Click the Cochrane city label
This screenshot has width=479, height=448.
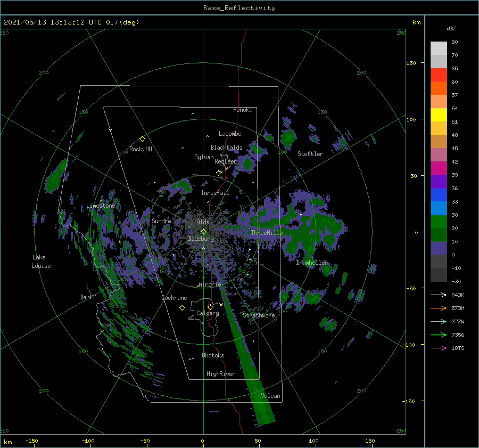174,298
